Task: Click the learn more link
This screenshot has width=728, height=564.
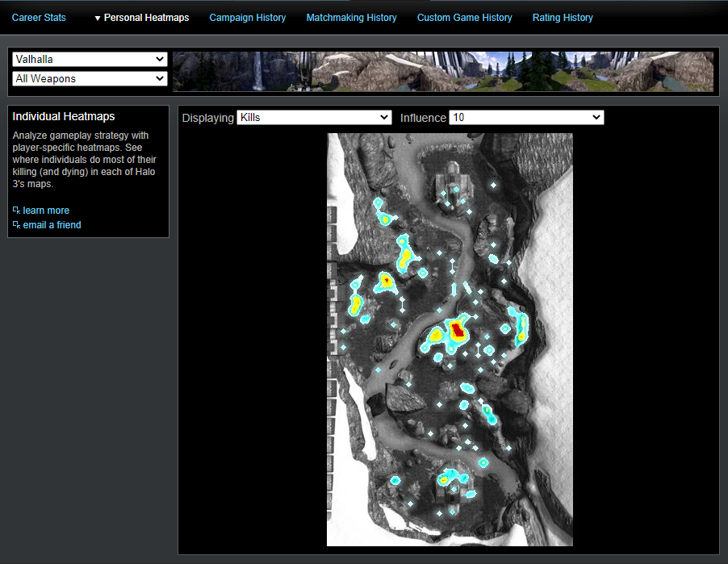Action: [x=46, y=211]
